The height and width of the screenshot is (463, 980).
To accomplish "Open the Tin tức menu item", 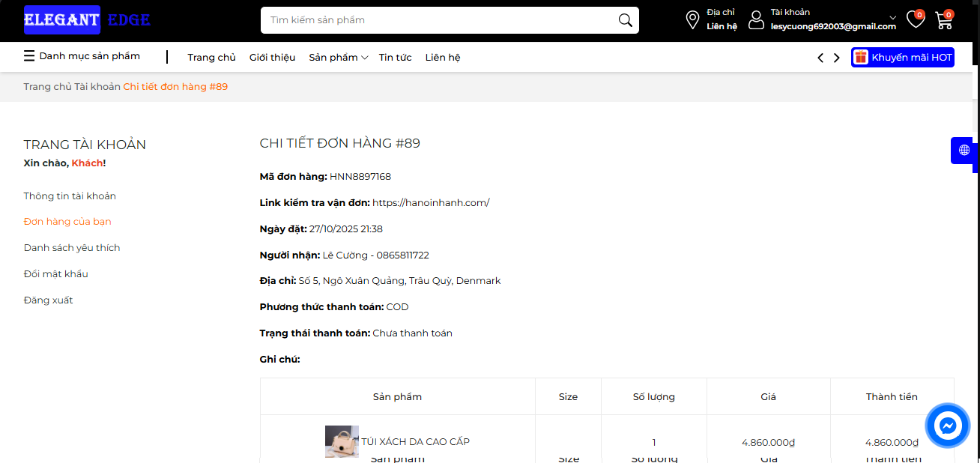I will point(395,58).
